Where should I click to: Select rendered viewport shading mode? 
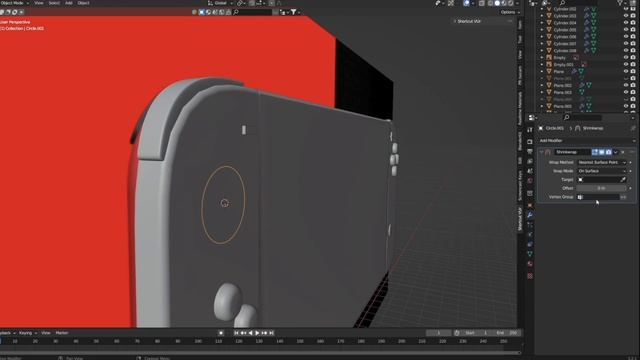click(x=510, y=3)
